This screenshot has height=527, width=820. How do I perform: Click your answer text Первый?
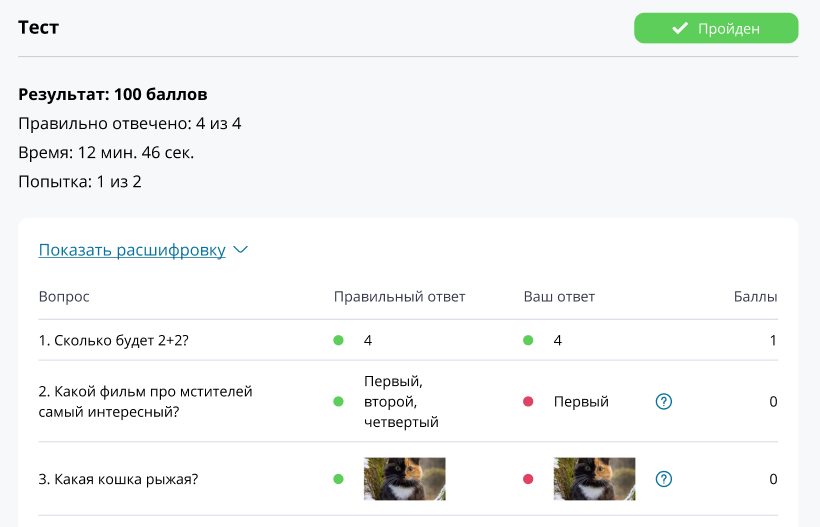click(581, 402)
